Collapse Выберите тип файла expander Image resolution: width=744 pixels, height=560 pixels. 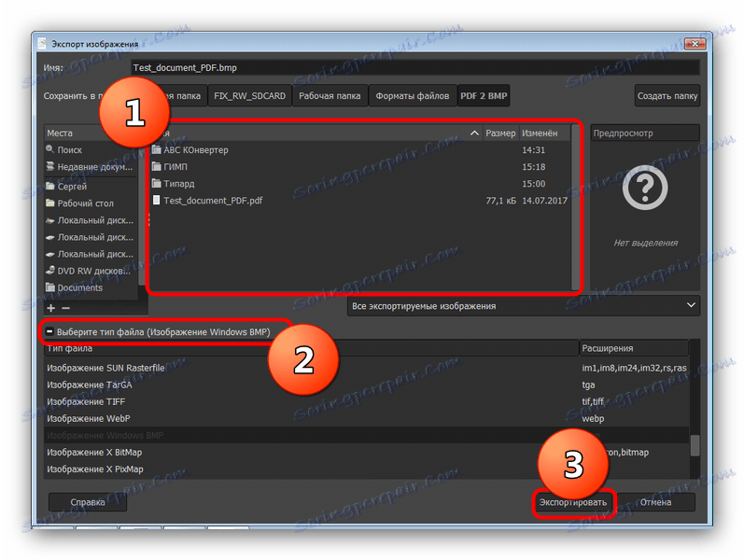(x=49, y=331)
